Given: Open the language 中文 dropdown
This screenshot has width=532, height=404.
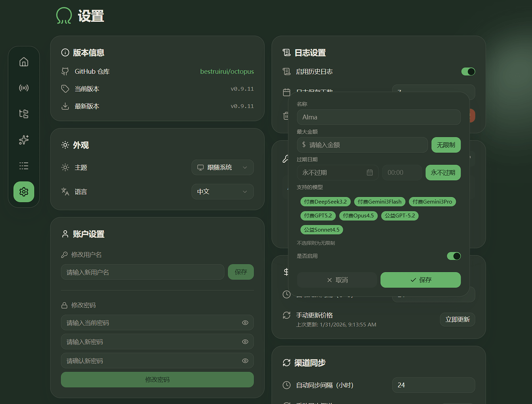Looking at the screenshot, I should point(223,191).
